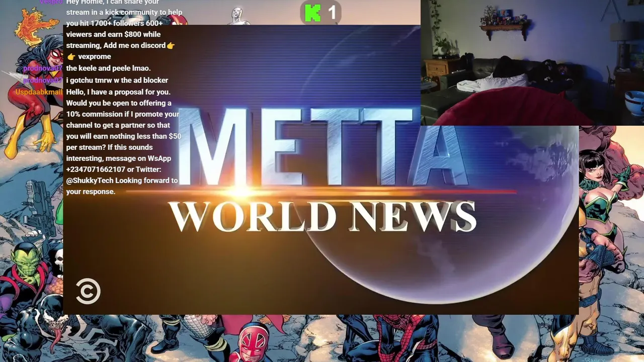Viewport: 644px width, 362px height.
Task: Click the webcam feed showing the couch
Action: tap(532, 62)
